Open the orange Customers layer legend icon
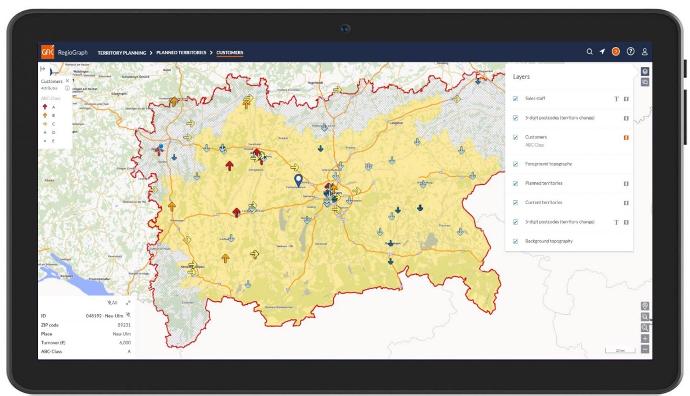This screenshot has width=690, height=396. pos(626,138)
